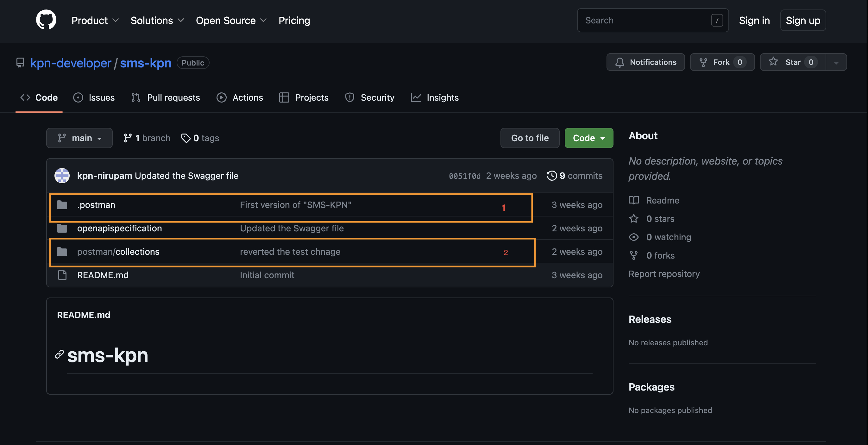
Task: Click the history clock icon by commits
Action: click(x=551, y=176)
